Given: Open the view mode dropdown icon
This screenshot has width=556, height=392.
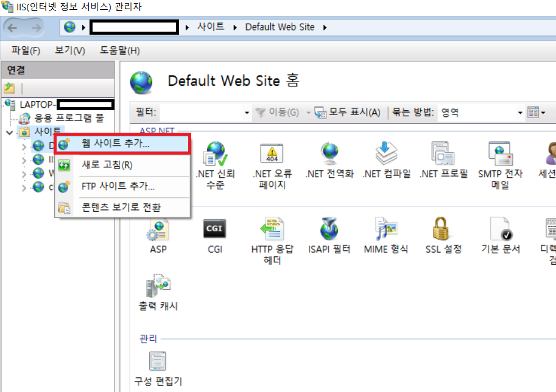Looking at the screenshot, I should 536,113.
